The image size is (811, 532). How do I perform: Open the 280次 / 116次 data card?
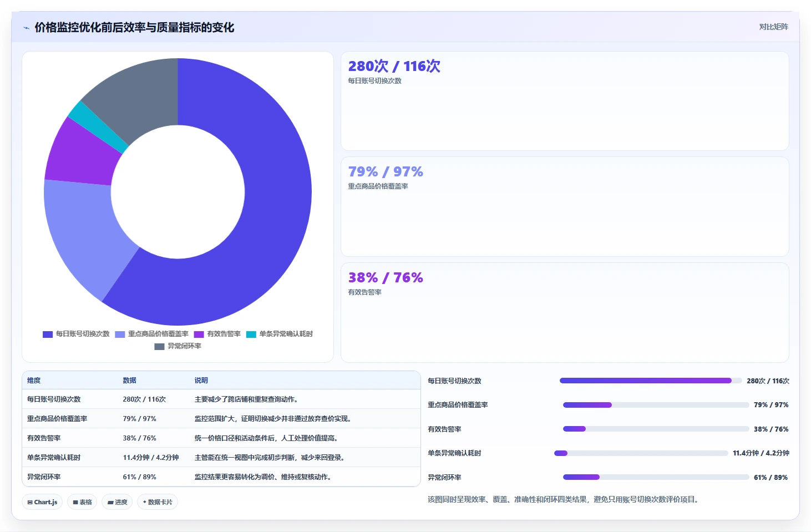point(565,101)
